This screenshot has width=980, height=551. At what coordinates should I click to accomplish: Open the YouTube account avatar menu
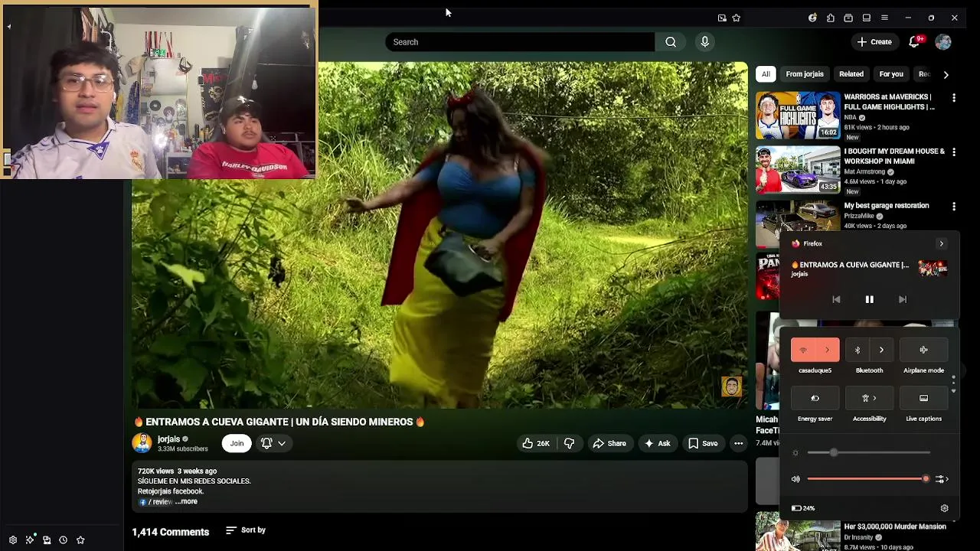[943, 42]
